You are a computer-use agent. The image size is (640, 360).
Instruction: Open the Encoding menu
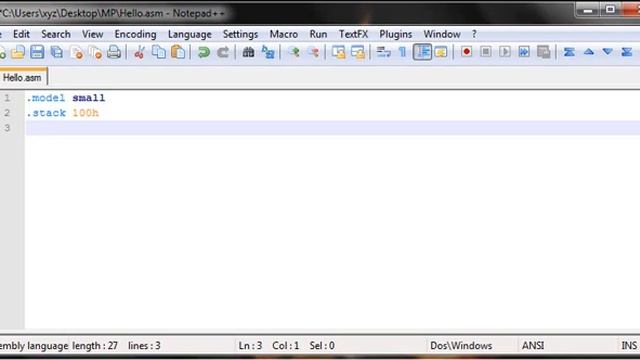point(136,34)
